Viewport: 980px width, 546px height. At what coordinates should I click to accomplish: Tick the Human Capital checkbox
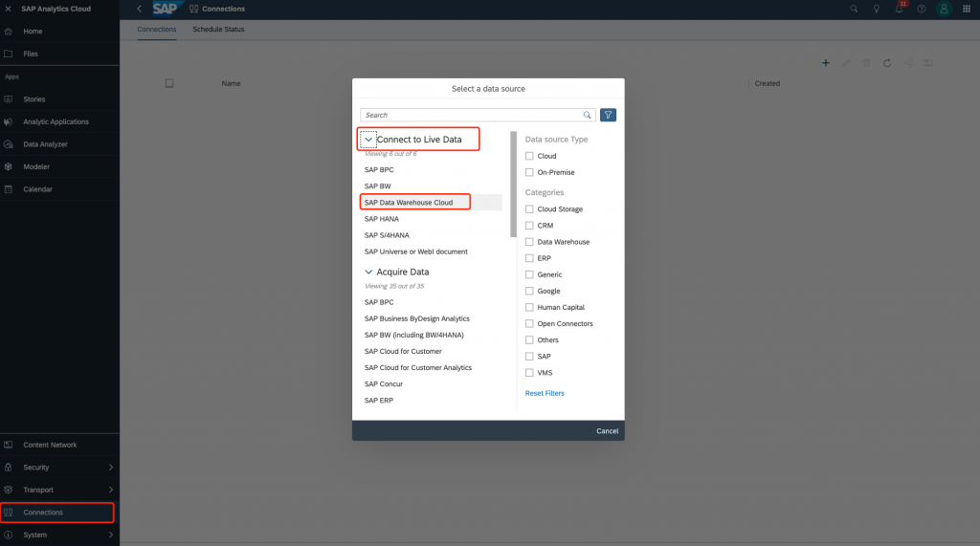529,307
